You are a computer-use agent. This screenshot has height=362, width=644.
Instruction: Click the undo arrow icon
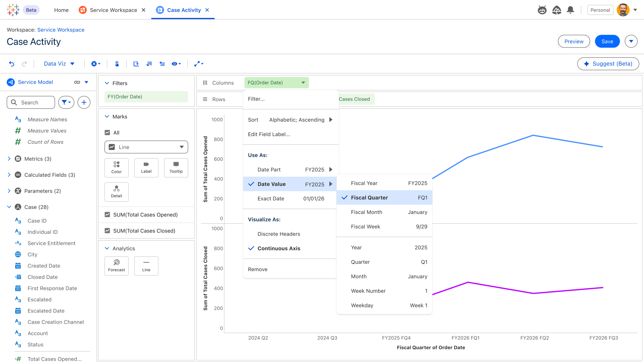point(12,64)
